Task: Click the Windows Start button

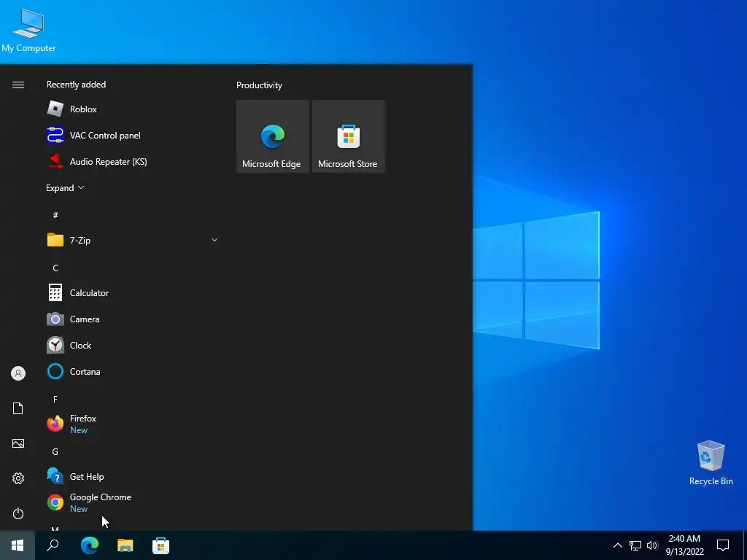Action: [18, 545]
